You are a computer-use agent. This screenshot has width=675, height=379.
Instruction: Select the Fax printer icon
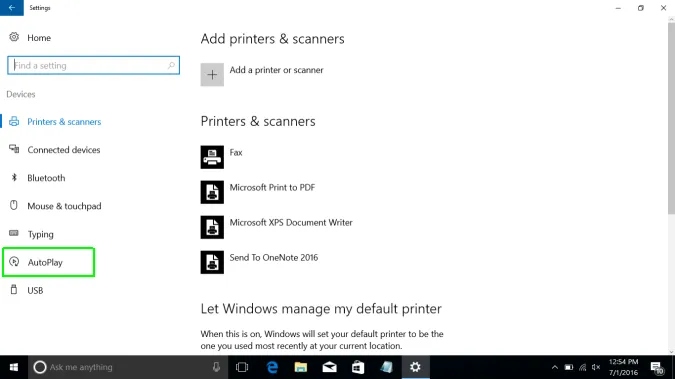pos(212,157)
